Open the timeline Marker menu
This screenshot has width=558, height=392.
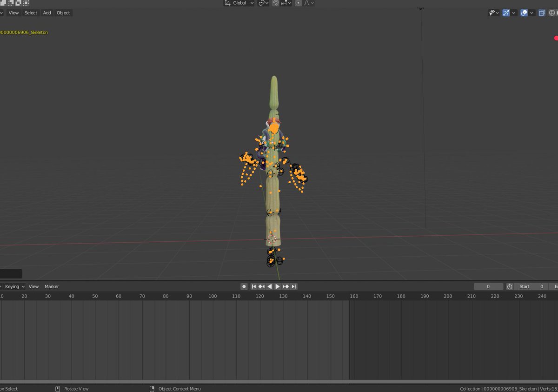coord(52,286)
